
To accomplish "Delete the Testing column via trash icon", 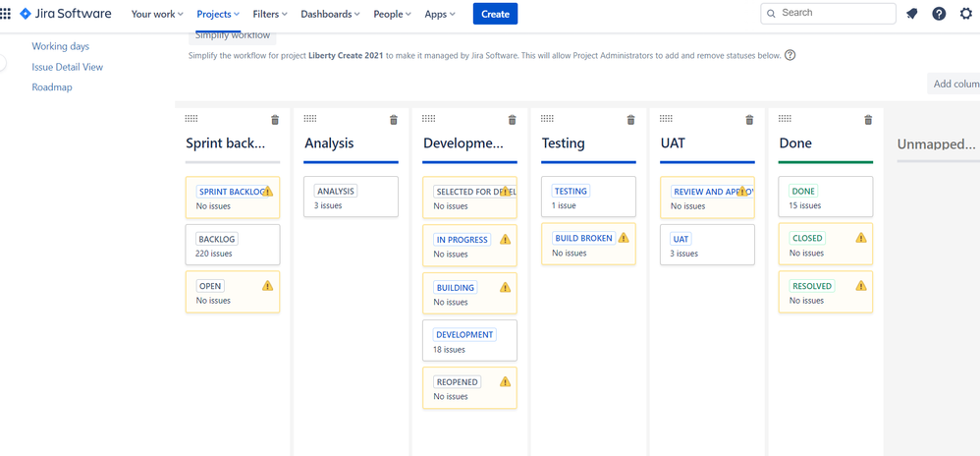I will (x=630, y=120).
